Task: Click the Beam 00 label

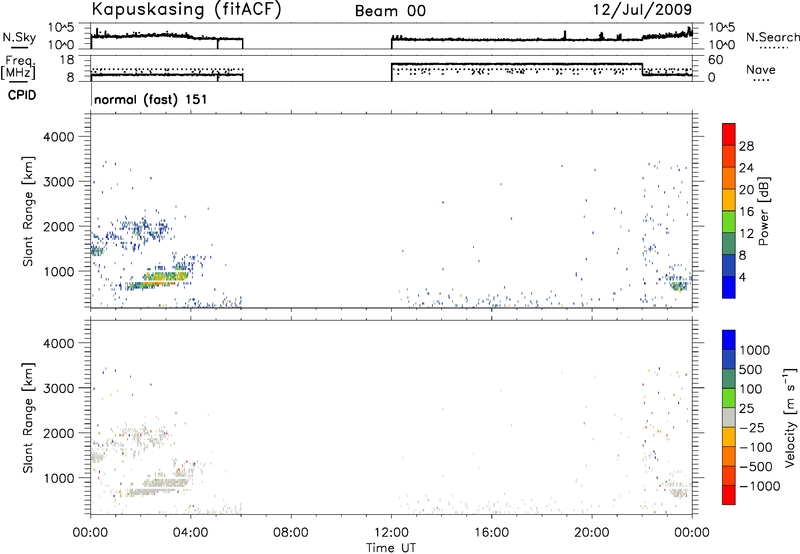Action: tap(390, 11)
